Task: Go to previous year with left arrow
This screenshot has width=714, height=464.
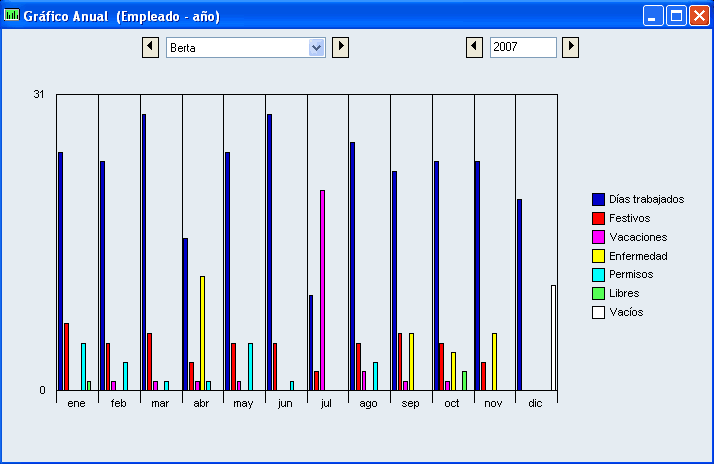Action: [475, 47]
